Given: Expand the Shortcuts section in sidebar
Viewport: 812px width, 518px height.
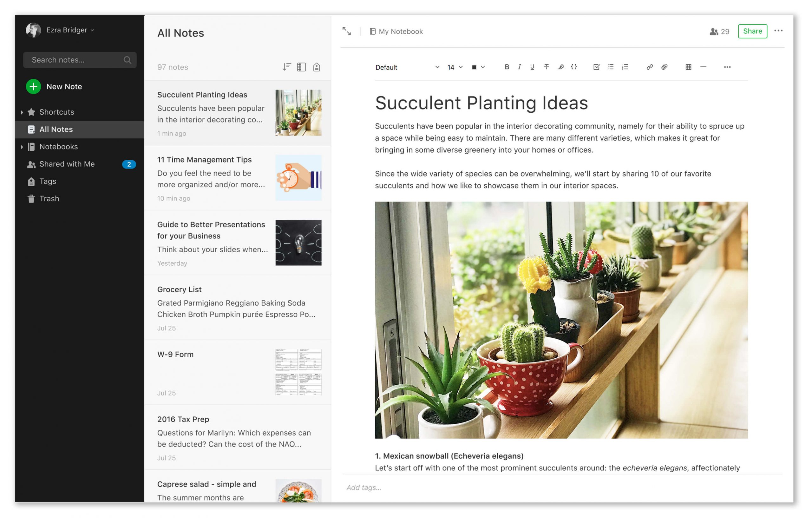Looking at the screenshot, I should coord(21,112).
